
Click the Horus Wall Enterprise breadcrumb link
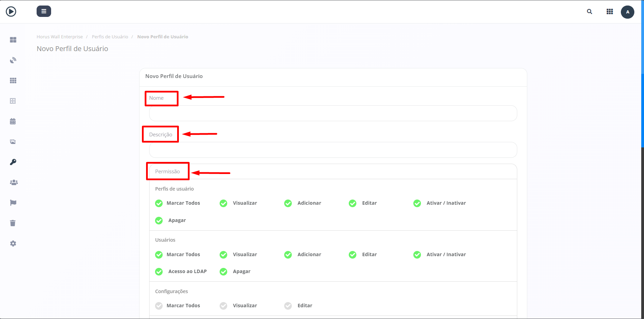click(59, 37)
